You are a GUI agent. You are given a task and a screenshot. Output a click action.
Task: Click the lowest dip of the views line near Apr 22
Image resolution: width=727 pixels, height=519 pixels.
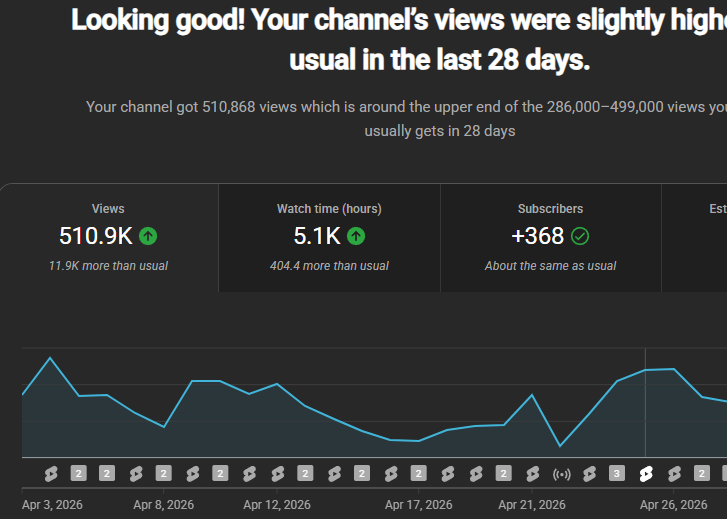[x=560, y=446]
